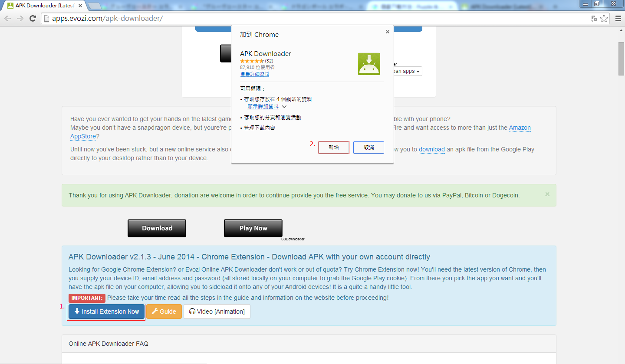Screen dimensions: 625x364
Task: Click the black Download button
Action: 157,228
